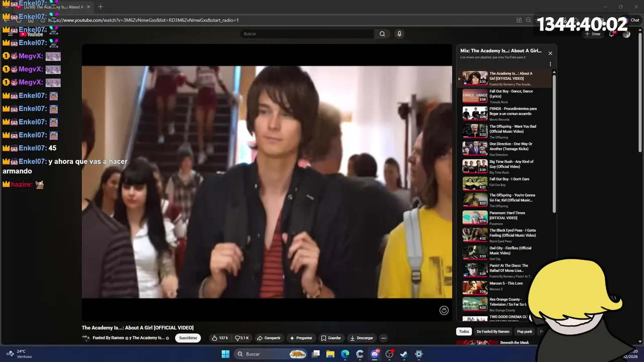Image resolution: width=644 pixels, height=362 pixels.
Task: Play Rex Orange County - Television thumbnail
Action: coord(475,304)
